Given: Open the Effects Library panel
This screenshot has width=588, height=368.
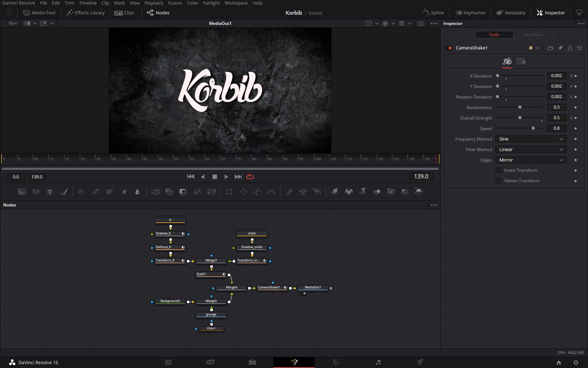Looking at the screenshot, I should tap(85, 13).
